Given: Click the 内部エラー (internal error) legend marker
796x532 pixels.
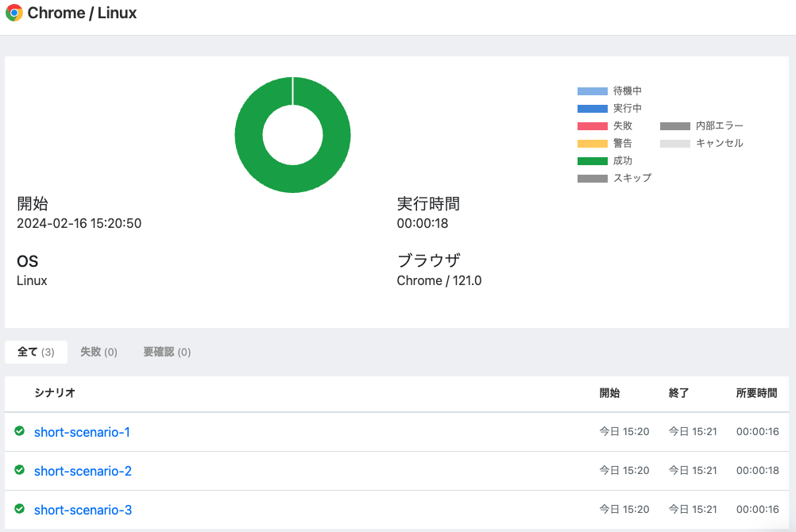Looking at the screenshot, I should [x=674, y=125].
